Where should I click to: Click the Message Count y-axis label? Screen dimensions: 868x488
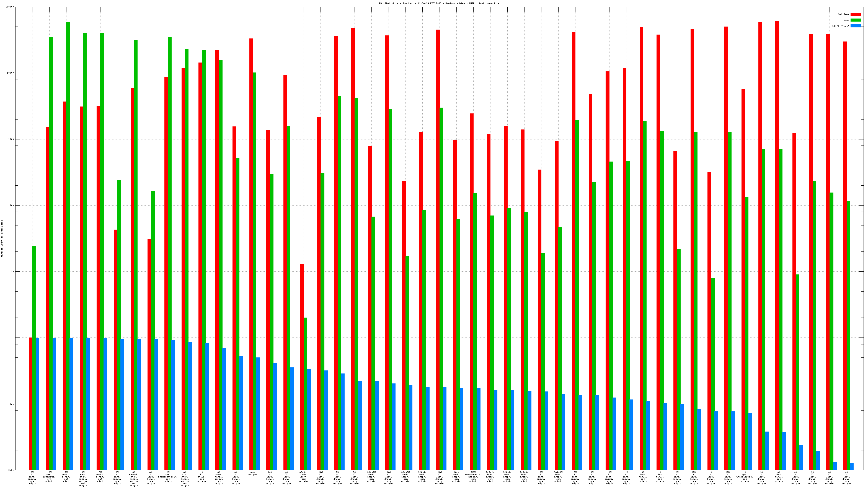tap(2, 238)
